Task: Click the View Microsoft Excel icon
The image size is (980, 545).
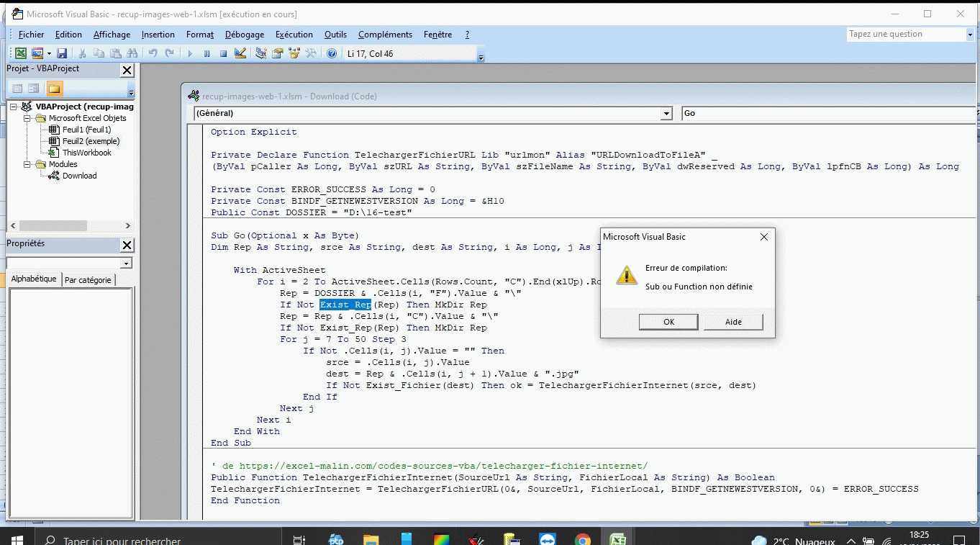Action: pyautogui.click(x=21, y=53)
